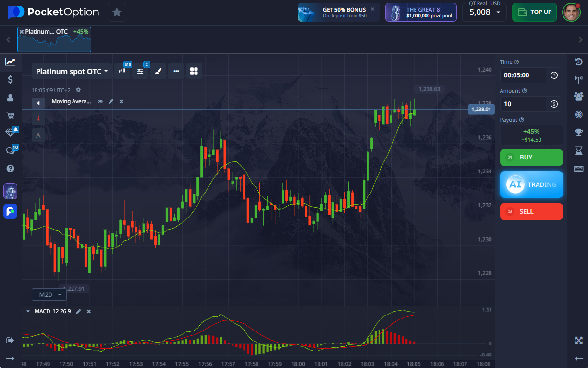The image size is (588, 368).
Task: Open the Finance dollar sidebar menu
Action: tap(10, 80)
